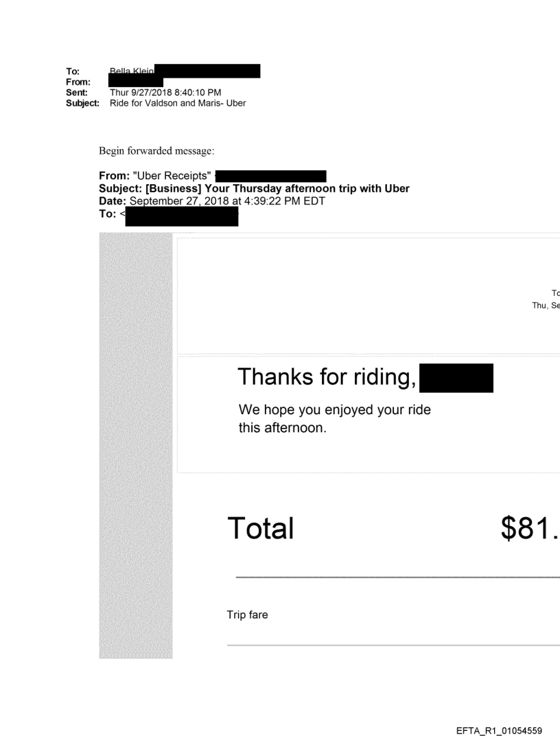Screen dimensions: 560x737
Task: Click the gray sidebar strip of the receipt
Action: [136, 446]
